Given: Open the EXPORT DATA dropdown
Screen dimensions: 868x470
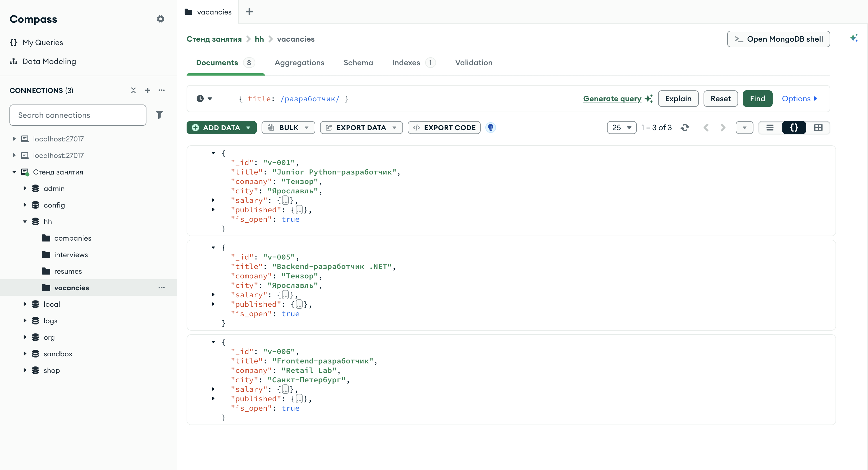Looking at the screenshot, I should [361, 128].
